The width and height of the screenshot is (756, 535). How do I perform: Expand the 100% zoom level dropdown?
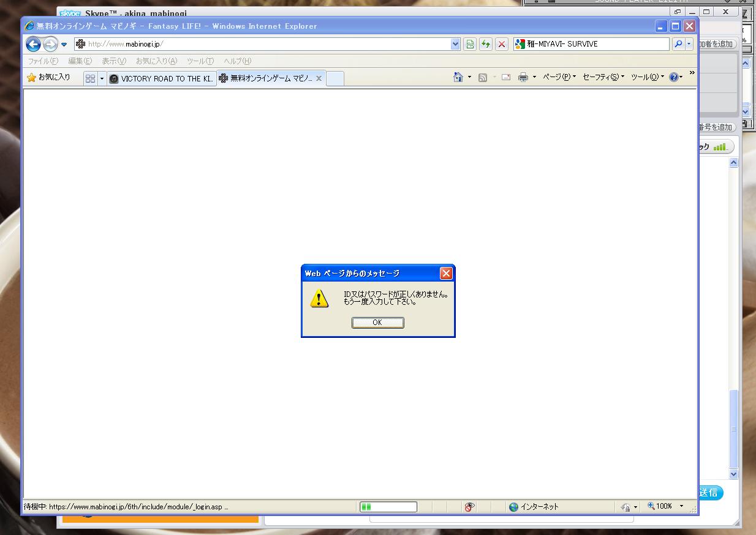(681, 507)
